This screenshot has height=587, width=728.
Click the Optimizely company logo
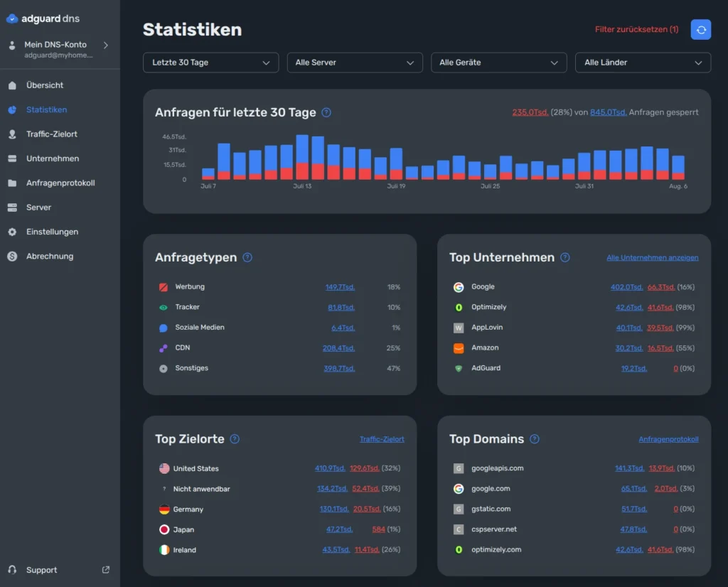pyautogui.click(x=459, y=308)
